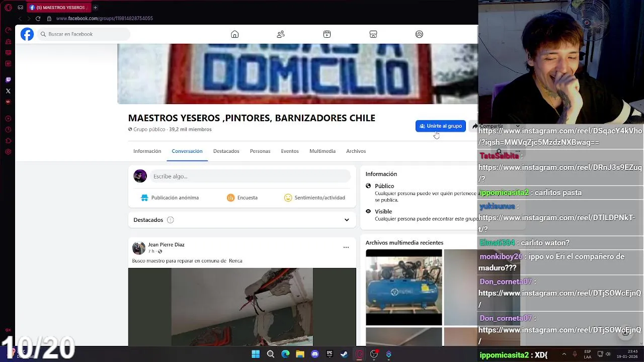The image size is (644, 362).
Task: Go to Facebook Home feed
Action: pyautogui.click(x=234, y=34)
